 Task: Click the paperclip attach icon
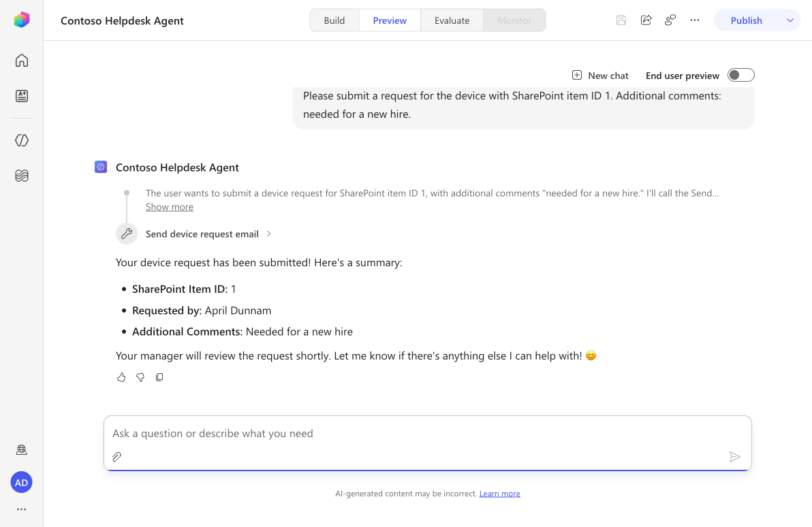point(117,457)
